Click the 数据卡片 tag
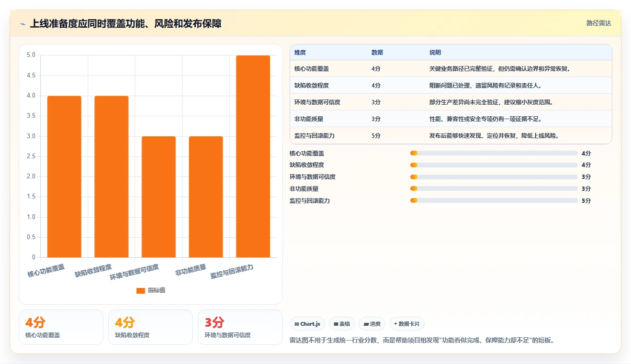The height and width of the screenshot is (364, 631). 407,324
